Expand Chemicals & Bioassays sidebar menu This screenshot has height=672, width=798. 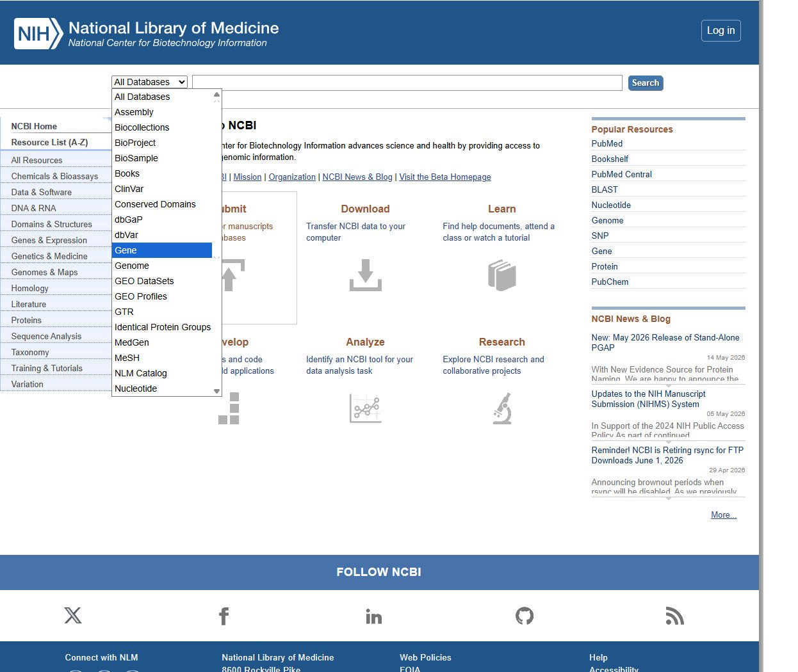55,176
